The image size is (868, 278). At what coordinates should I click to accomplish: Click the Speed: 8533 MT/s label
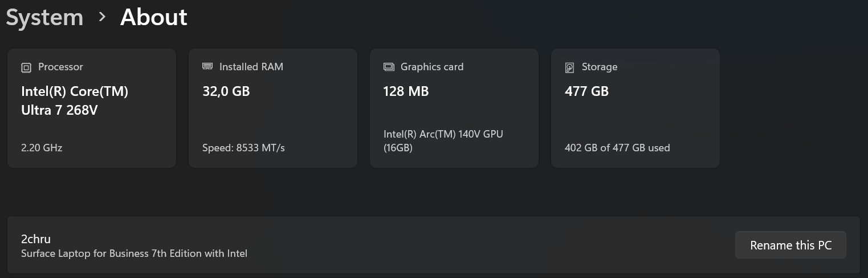point(243,148)
